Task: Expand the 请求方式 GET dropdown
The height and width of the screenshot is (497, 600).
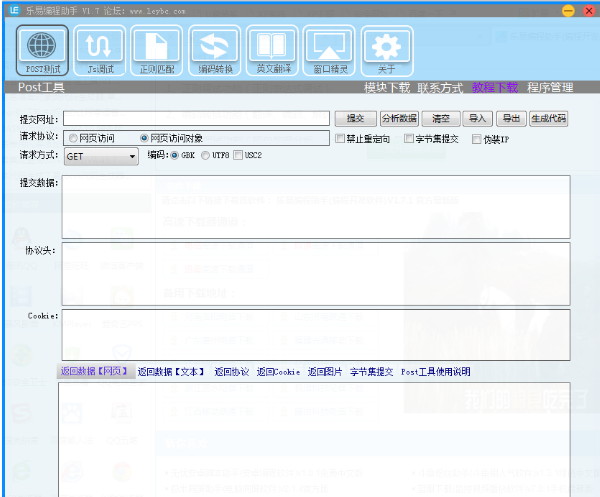Action: click(132, 157)
